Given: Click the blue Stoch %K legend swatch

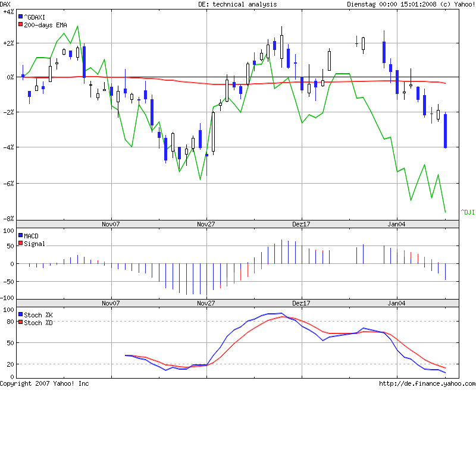Looking at the screenshot, I should 20,314.
